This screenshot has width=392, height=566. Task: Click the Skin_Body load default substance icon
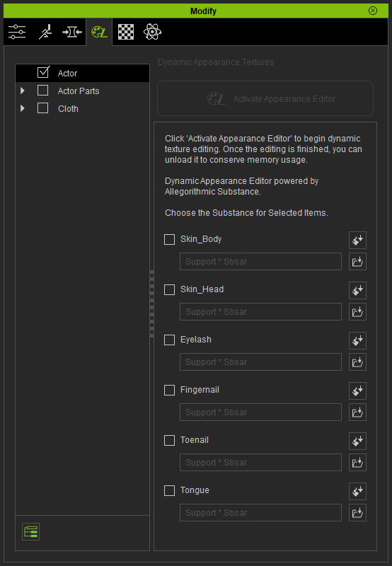point(357,240)
